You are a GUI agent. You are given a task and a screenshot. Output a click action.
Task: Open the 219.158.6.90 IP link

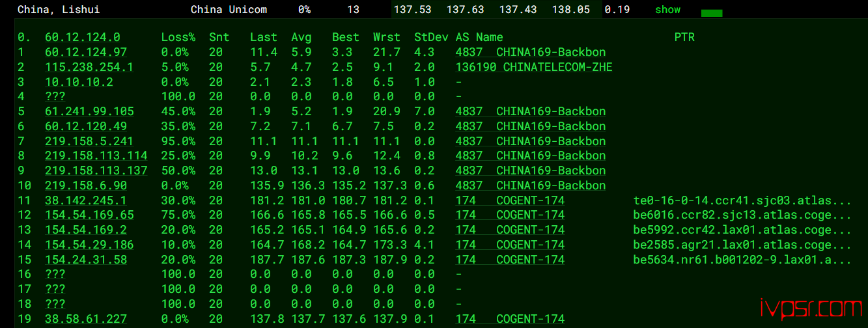[86, 185]
